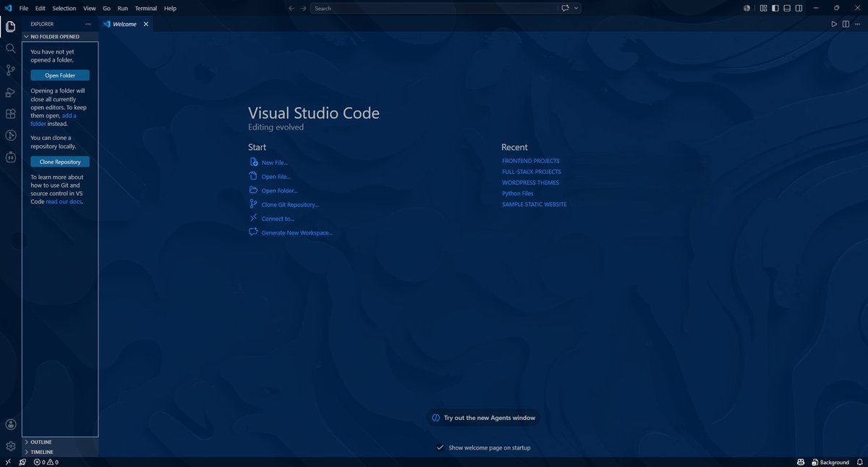The width and height of the screenshot is (868, 467).
Task: Open recent FULL-STACK PROJECTS
Action: point(532,172)
